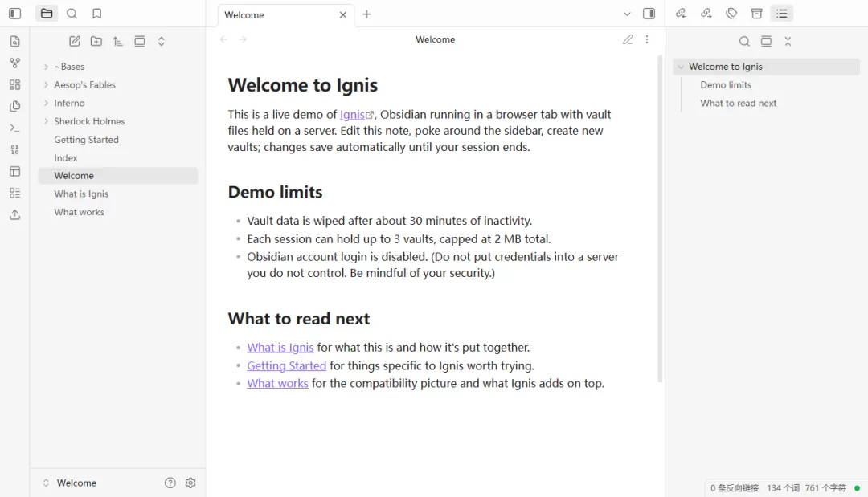Create a new note in file explorer

coord(75,41)
